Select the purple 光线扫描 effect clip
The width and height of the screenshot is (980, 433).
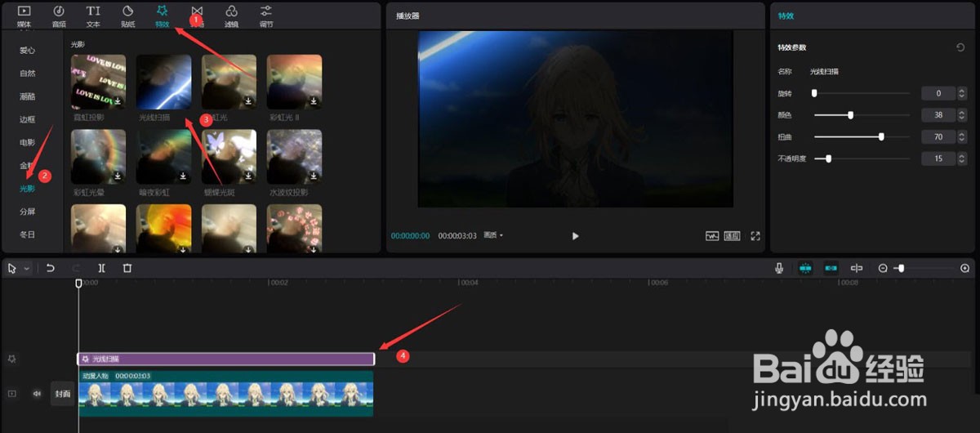click(x=225, y=359)
